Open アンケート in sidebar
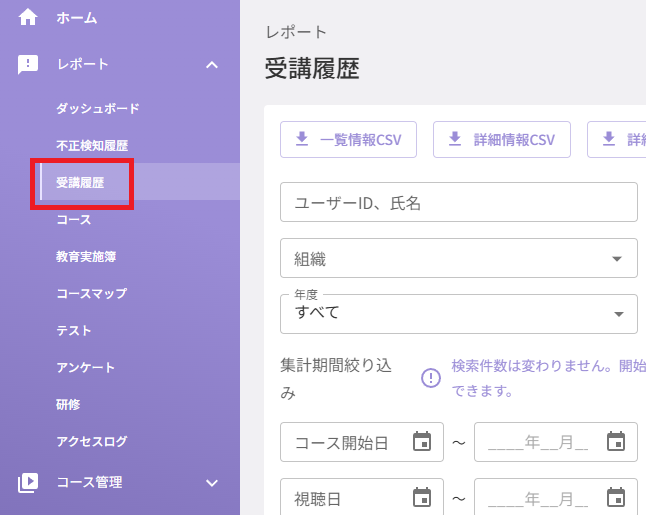646x515 pixels. (x=85, y=368)
